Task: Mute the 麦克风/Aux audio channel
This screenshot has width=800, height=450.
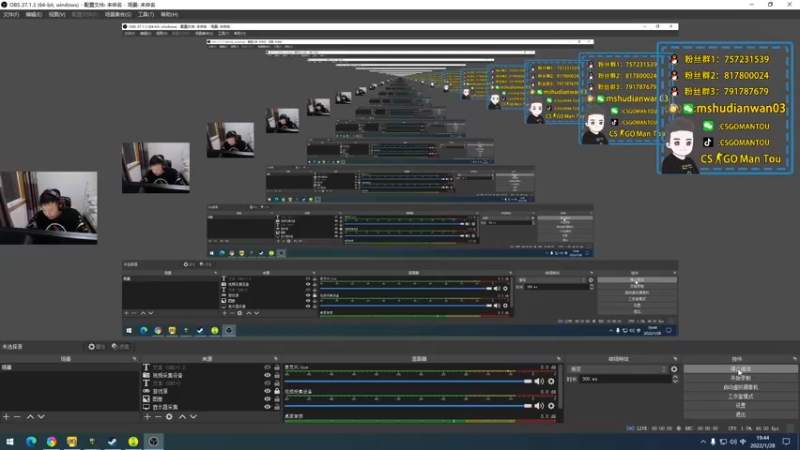Action: coord(539,381)
